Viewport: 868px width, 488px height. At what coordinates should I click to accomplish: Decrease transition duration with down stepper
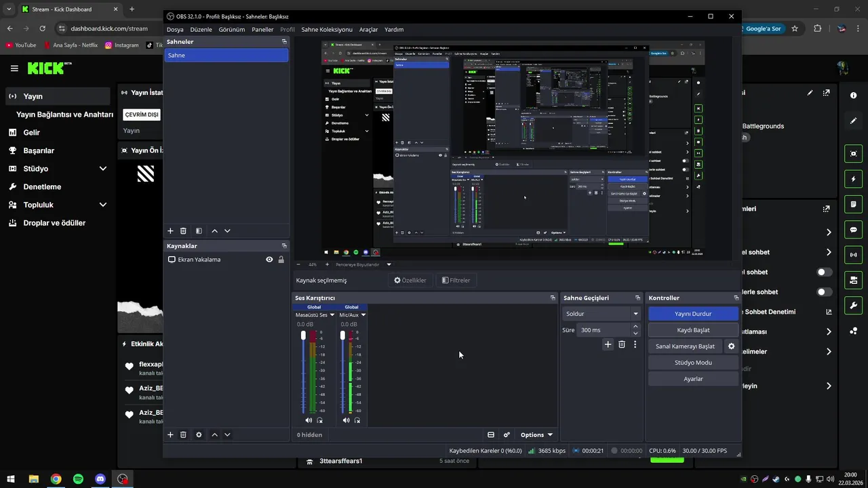tap(635, 333)
